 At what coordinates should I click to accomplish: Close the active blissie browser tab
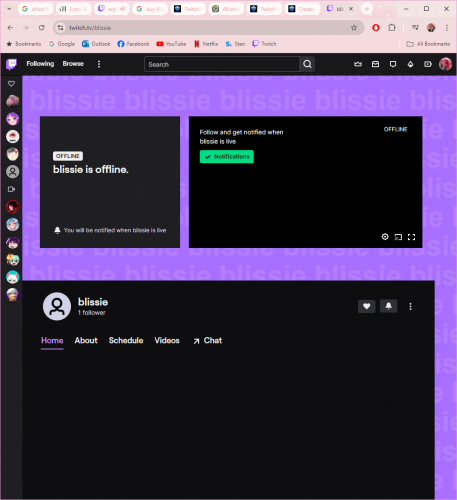coord(351,9)
